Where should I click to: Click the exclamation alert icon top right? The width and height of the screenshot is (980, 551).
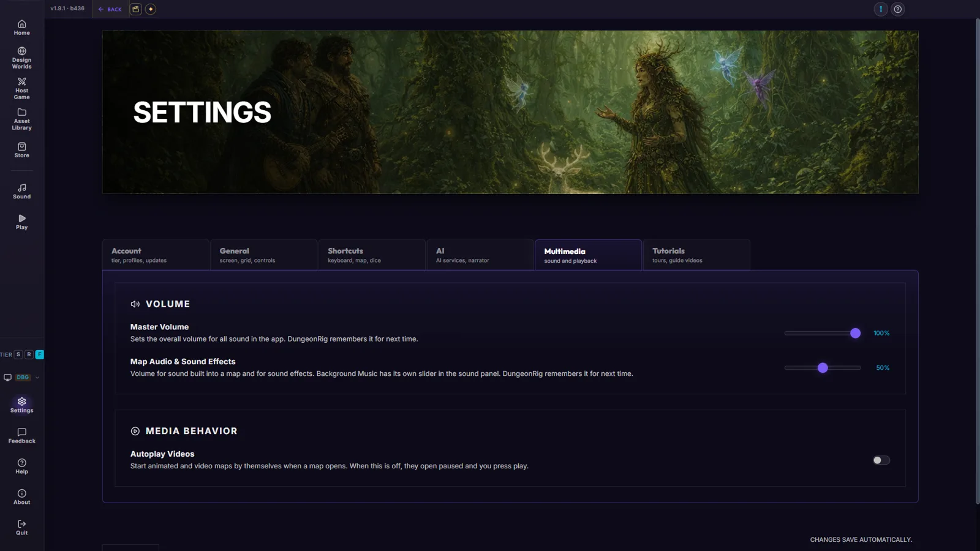point(881,9)
